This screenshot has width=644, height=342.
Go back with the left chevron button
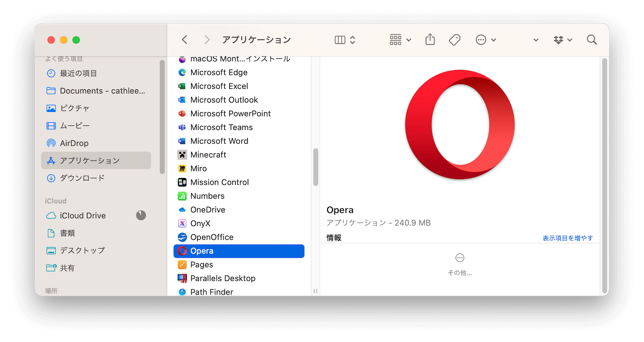point(185,40)
